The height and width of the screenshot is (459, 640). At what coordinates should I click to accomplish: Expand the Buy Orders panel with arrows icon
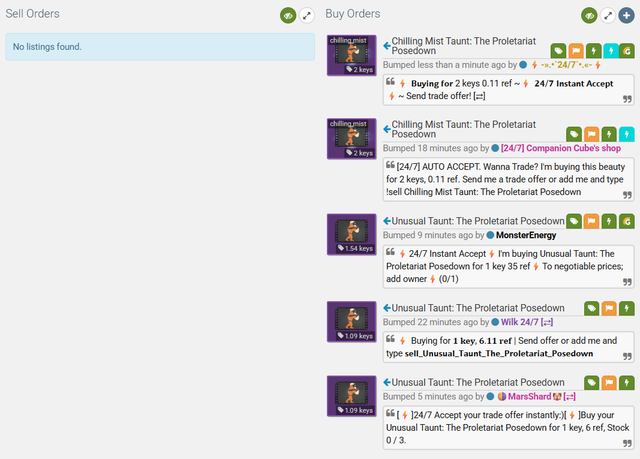pos(608,16)
